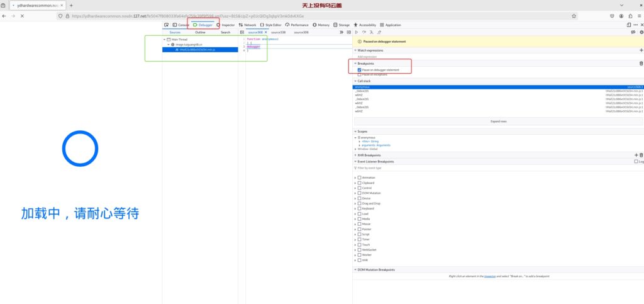
Task: Collapse the DOM Mutation Breakpoints section
Action: coord(355,269)
